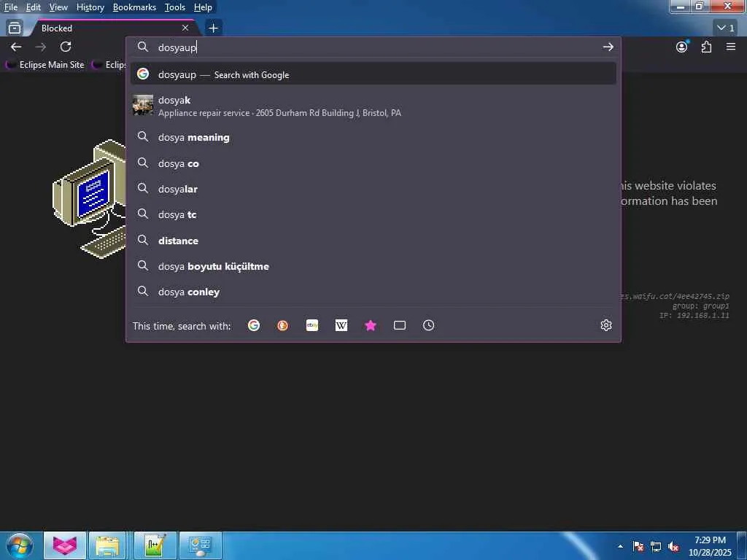Open the tab overview icon left of Blocked tab
The image size is (747, 560).
coord(15,28)
